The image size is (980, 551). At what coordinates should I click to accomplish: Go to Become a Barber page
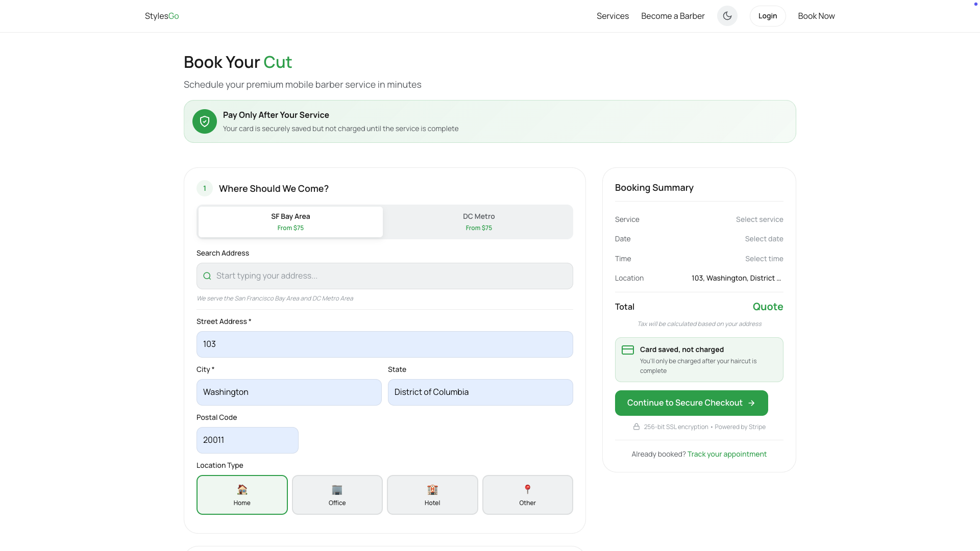[x=673, y=16]
